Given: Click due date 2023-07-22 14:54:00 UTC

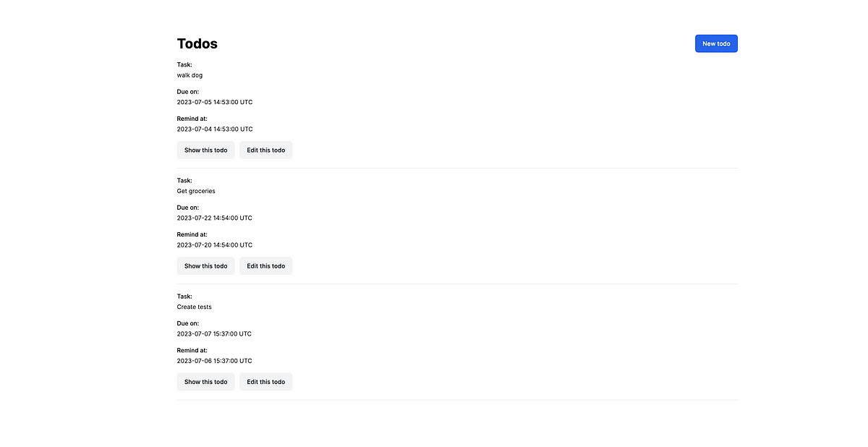Looking at the screenshot, I should point(215,218).
